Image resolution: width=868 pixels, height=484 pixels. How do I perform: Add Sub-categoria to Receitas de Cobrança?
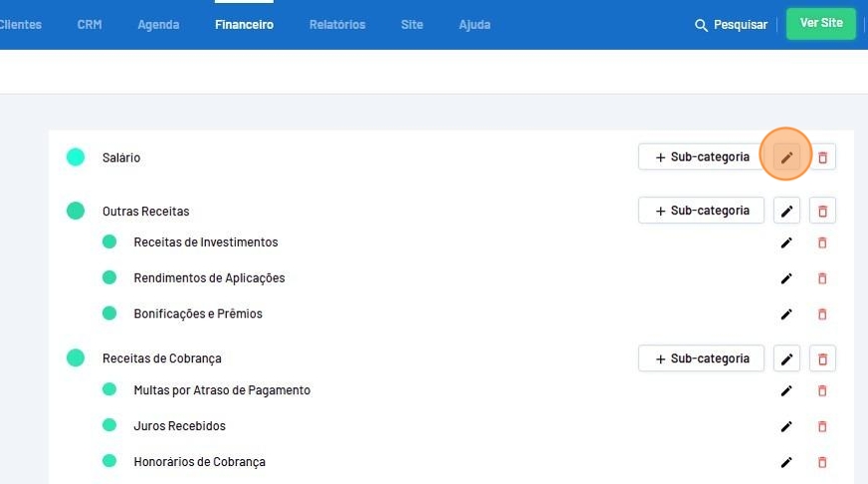701,359
